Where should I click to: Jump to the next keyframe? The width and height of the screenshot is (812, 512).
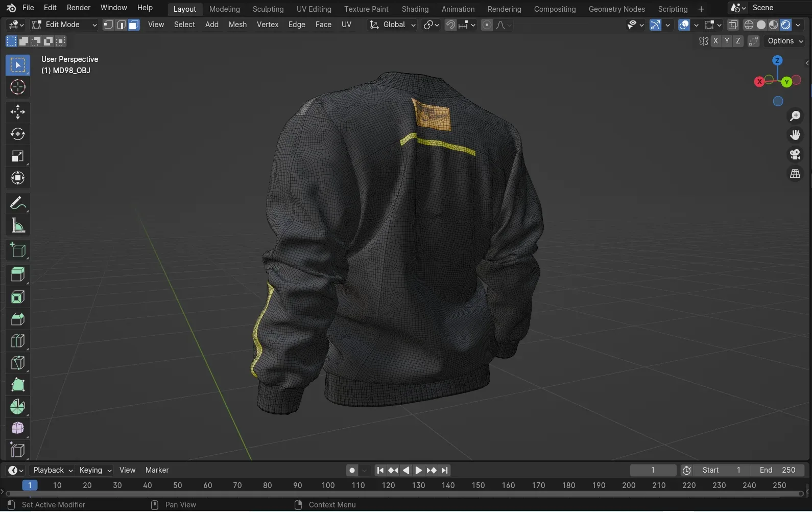432,471
